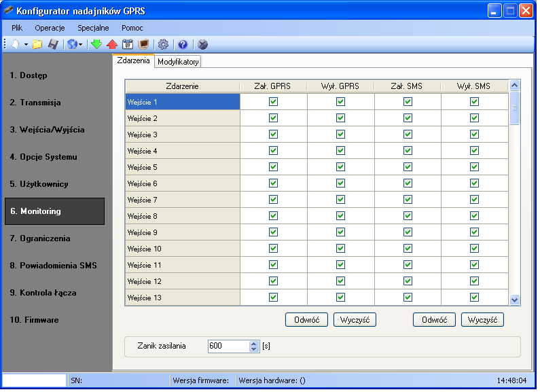This screenshot has width=540, height=392.
Task: Click the table scrollbar down arrow
Action: pyautogui.click(x=514, y=300)
